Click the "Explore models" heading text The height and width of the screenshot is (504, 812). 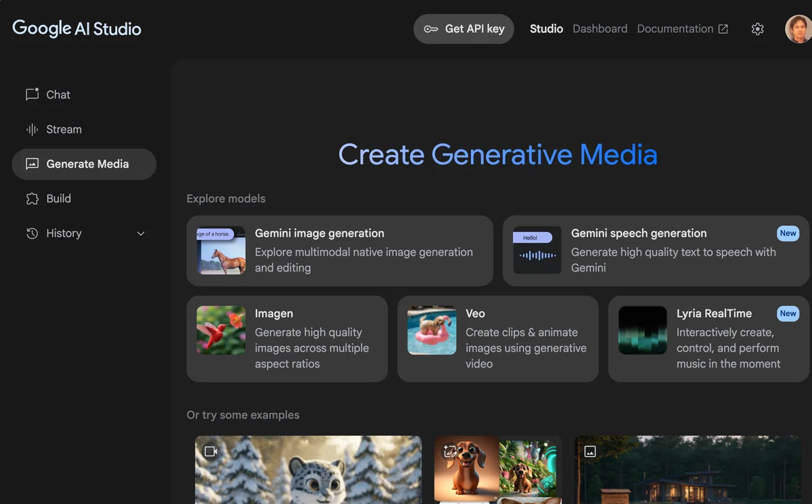point(226,199)
